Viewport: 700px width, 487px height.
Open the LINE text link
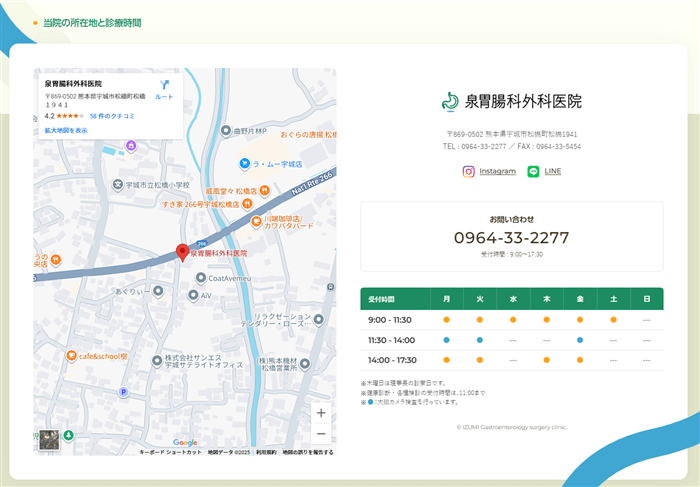[553, 171]
